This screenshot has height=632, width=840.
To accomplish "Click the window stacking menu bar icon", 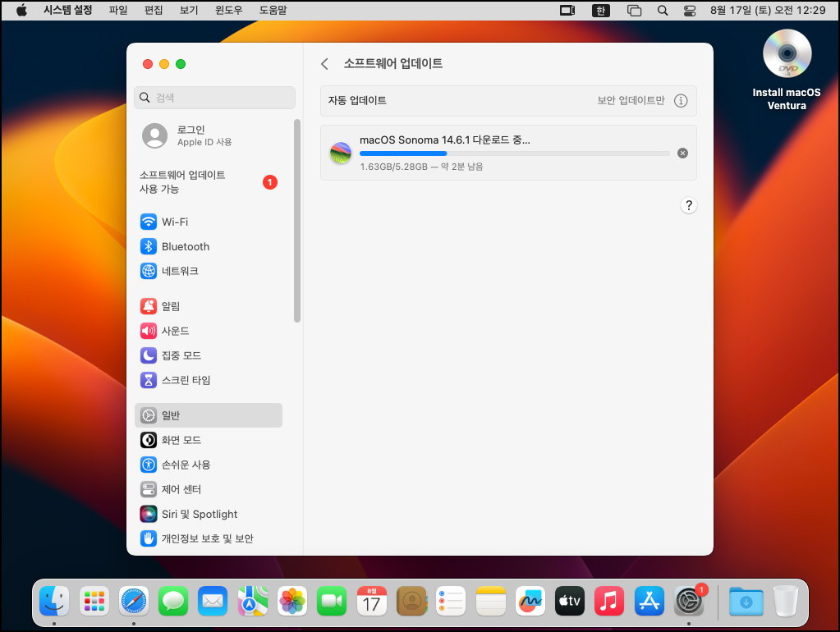I will [634, 10].
